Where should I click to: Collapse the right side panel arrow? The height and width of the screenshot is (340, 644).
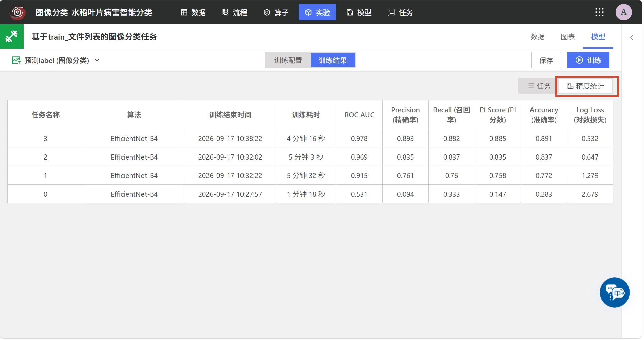(x=632, y=38)
